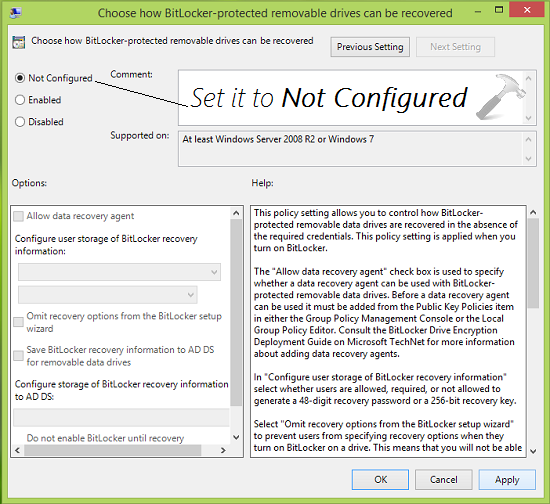This screenshot has width=550, height=504.
Task: Click the Options pane scroll right arrow
Action: pyautogui.click(x=223, y=450)
